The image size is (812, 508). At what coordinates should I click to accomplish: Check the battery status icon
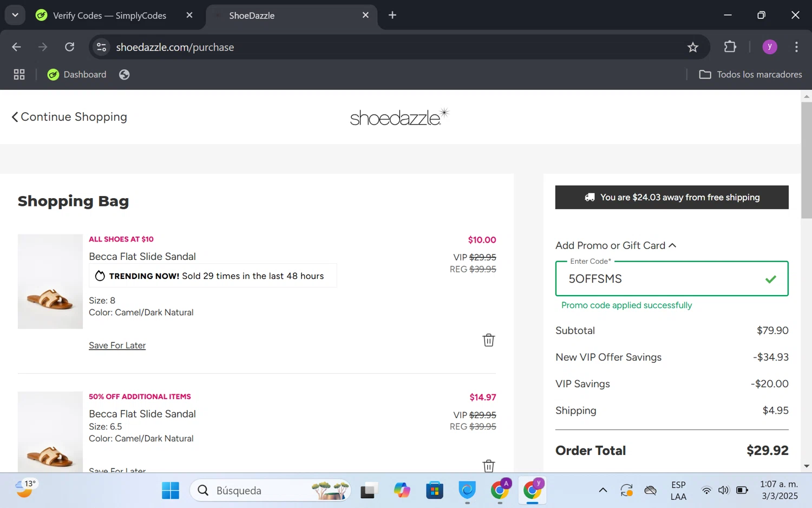pyautogui.click(x=742, y=491)
